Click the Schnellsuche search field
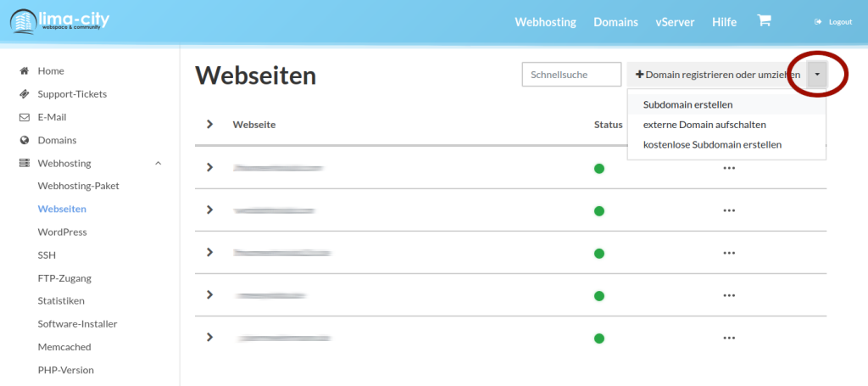The height and width of the screenshot is (386, 868). [571, 75]
